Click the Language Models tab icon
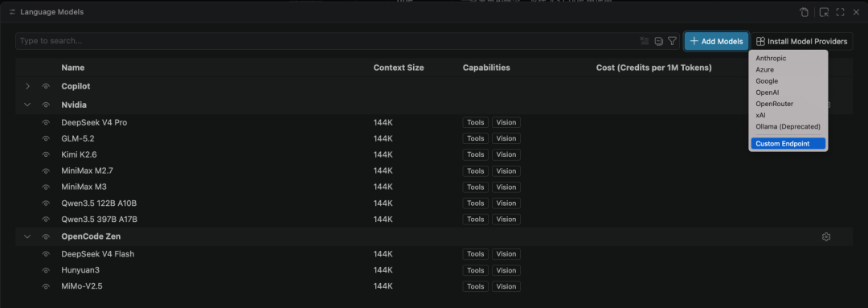 click(12, 11)
